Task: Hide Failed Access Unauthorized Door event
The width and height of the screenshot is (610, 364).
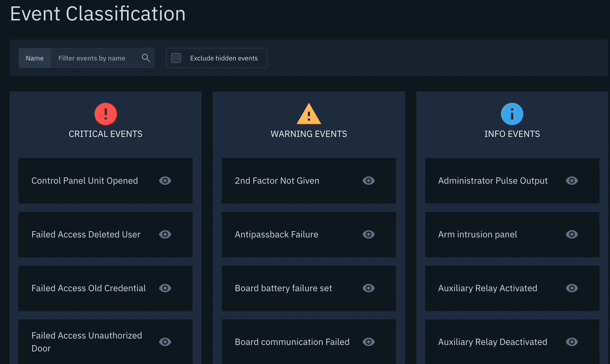Action: [x=165, y=342]
